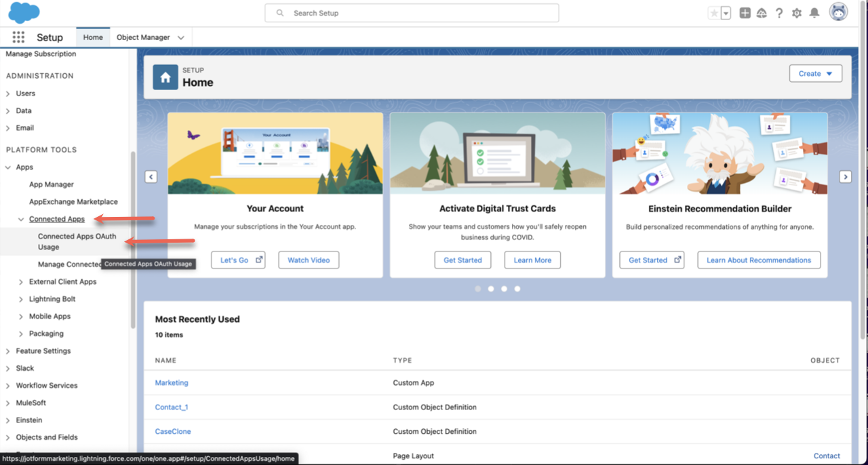
Task: Select the fourth carousel dot
Action: click(517, 289)
